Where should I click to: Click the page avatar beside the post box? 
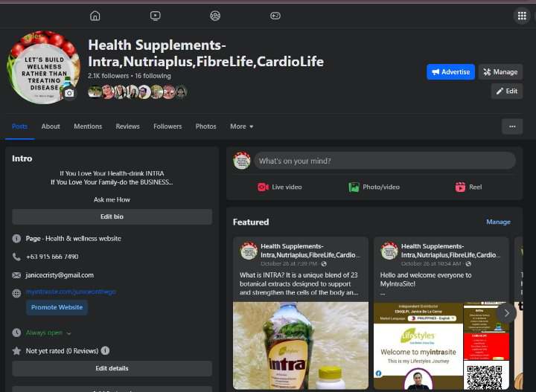click(242, 161)
